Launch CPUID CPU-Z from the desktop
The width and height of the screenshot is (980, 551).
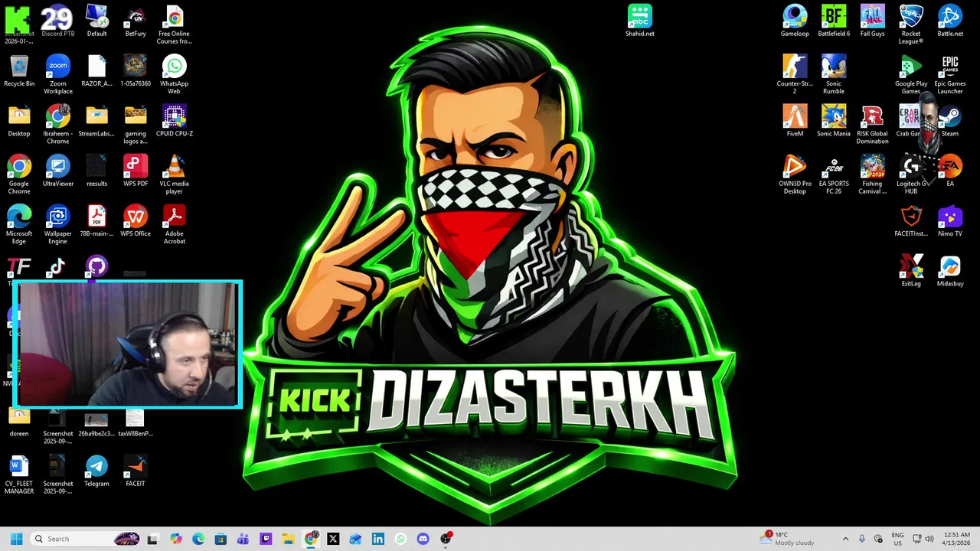tap(174, 120)
